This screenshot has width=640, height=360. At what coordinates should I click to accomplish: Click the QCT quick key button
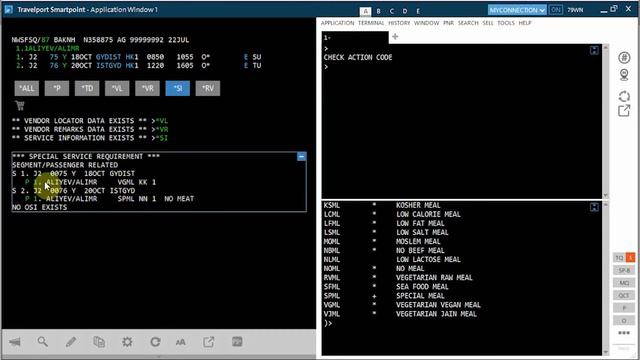(x=624, y=295)
